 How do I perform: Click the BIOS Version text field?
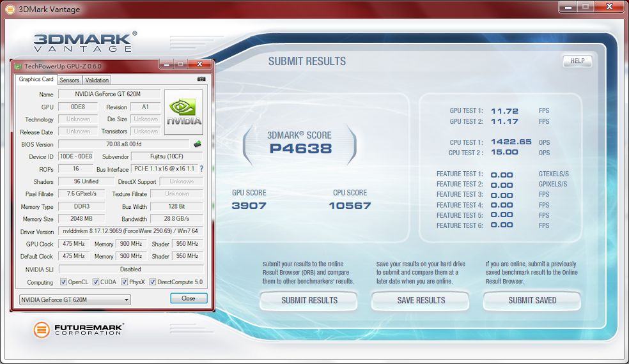[x=124, y=144]
